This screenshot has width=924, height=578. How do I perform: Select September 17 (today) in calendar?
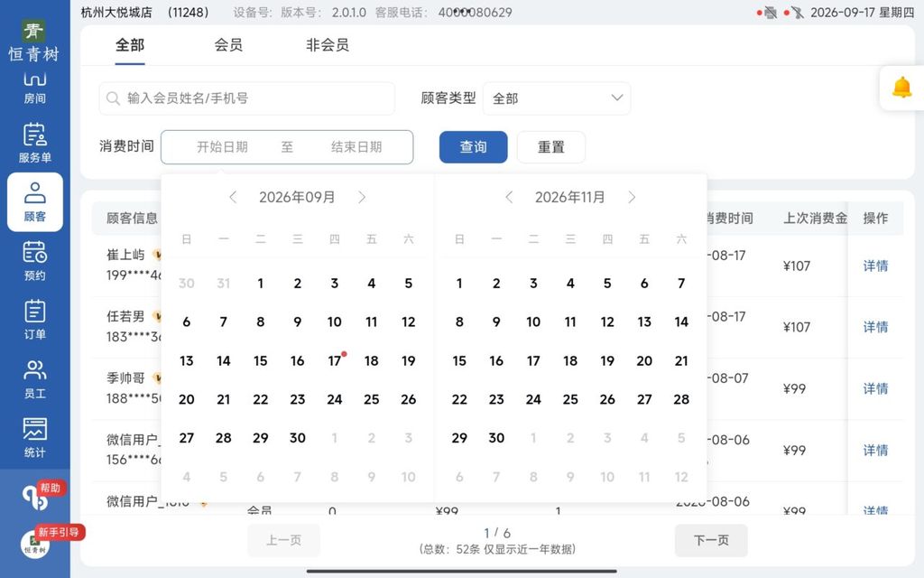pos(335,361)
